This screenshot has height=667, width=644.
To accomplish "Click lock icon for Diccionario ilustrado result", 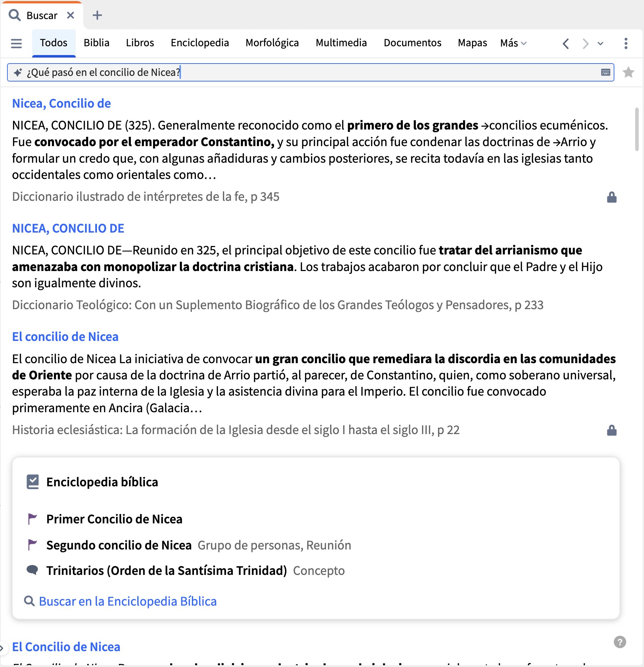I will pos(612,197).
